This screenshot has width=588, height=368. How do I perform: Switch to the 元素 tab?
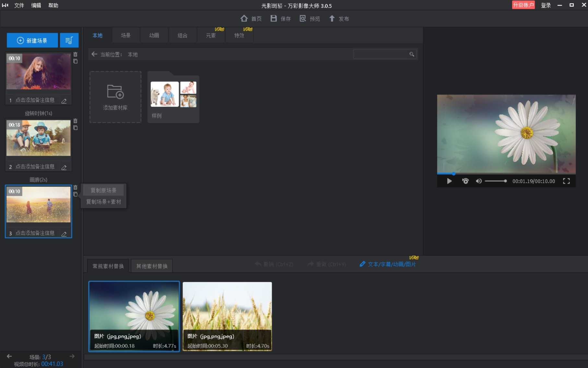211,35
